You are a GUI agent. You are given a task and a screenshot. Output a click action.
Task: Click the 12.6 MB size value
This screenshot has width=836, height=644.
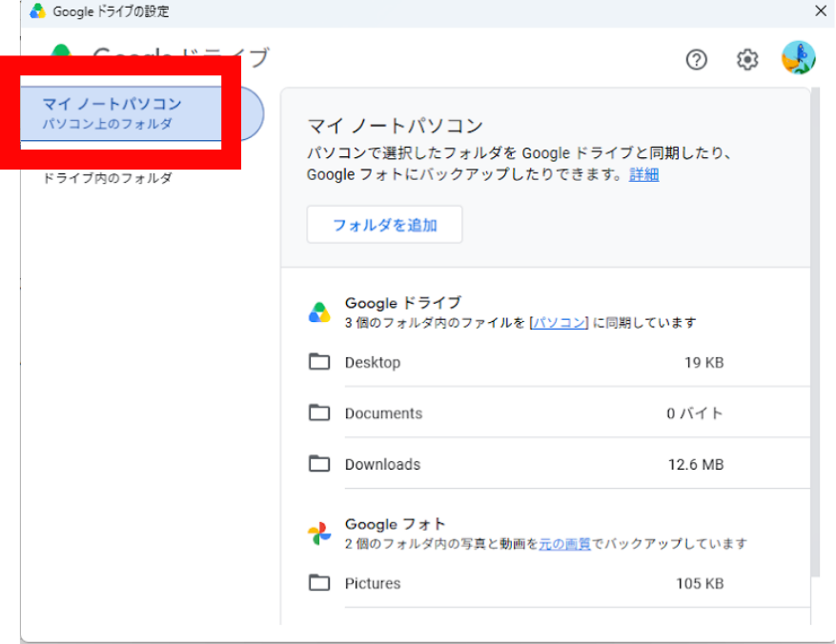tap(696, 465)
